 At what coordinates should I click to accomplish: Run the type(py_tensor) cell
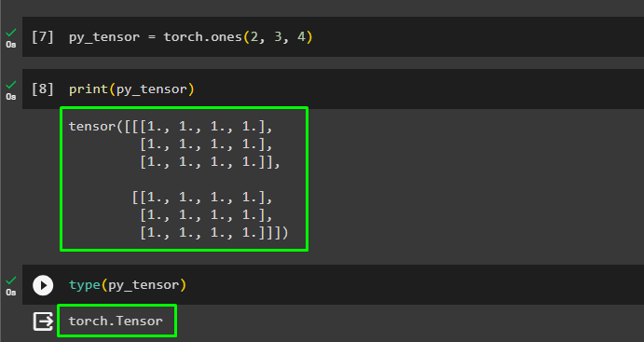click(43, 285)
